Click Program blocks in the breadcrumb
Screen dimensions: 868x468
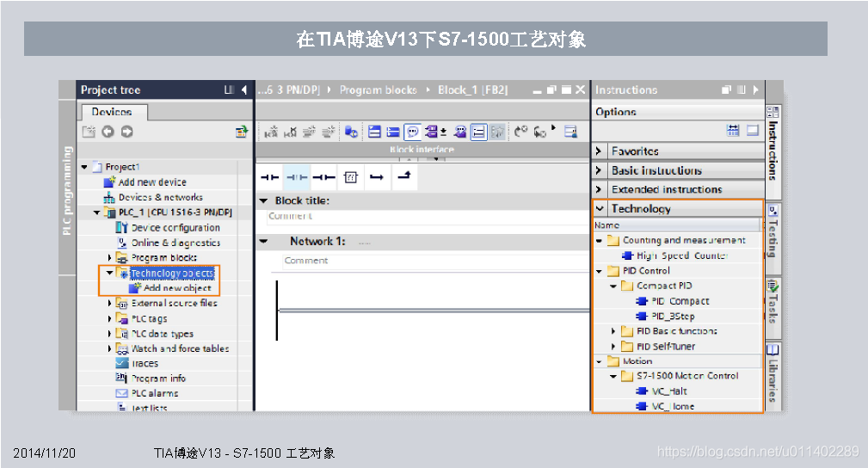click(379, 89)
